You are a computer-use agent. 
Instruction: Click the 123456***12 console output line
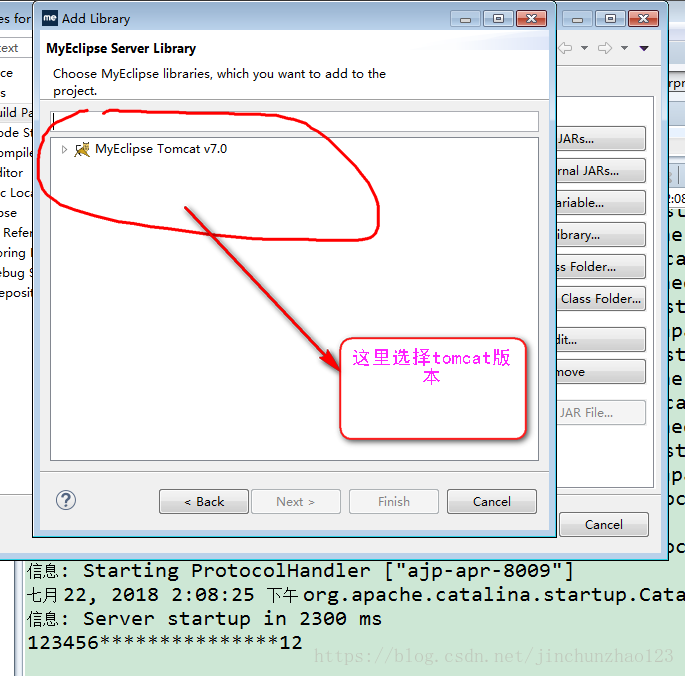pyautogui.click(x=165, y=642)
